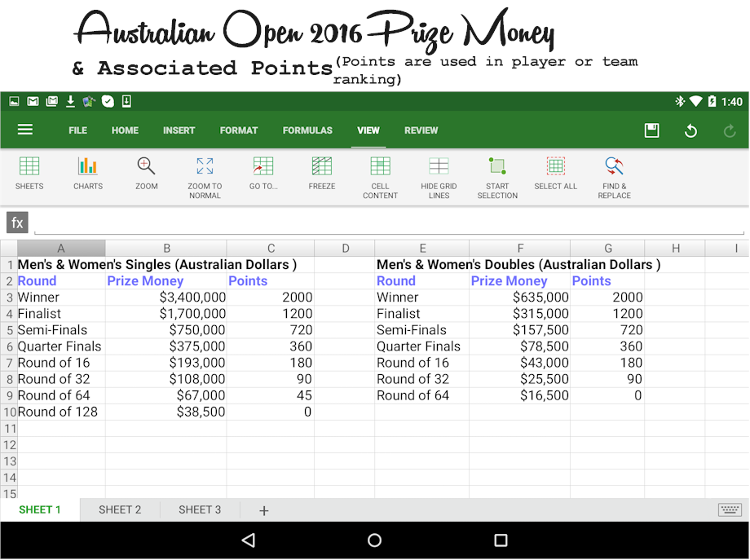Switch to SHEET 2 tab
The image size is (750, 560).
(x=120, y=509)
